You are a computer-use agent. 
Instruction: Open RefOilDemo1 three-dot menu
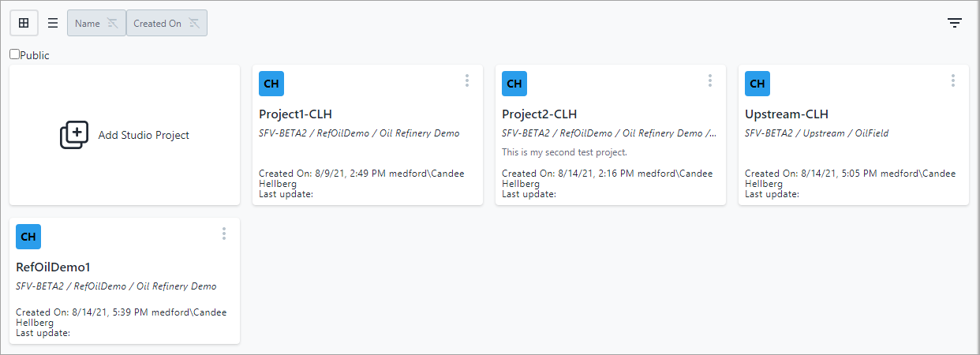click(224, 234)
